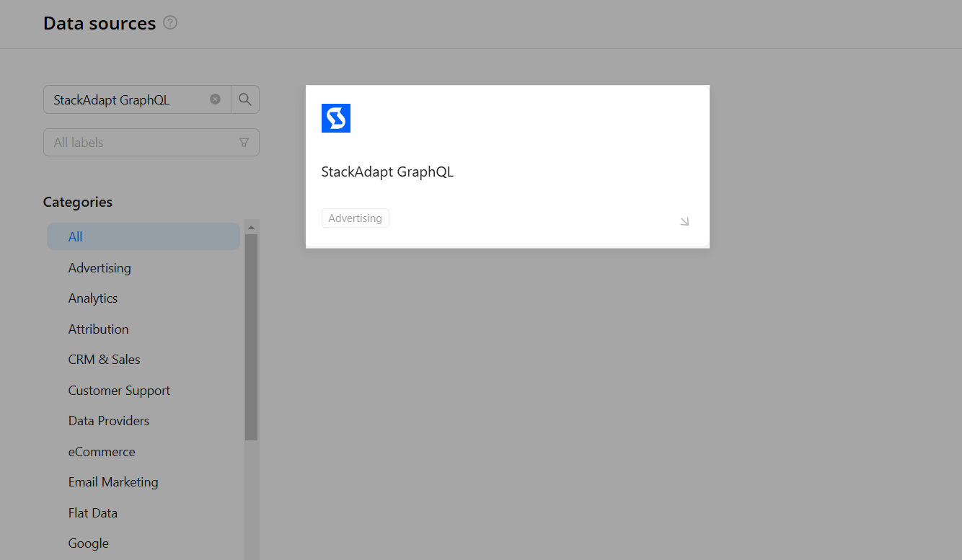Open the StackAdapt GraphQL card title
The width and height of the screenshot is (962, 560).
(387, 172)
